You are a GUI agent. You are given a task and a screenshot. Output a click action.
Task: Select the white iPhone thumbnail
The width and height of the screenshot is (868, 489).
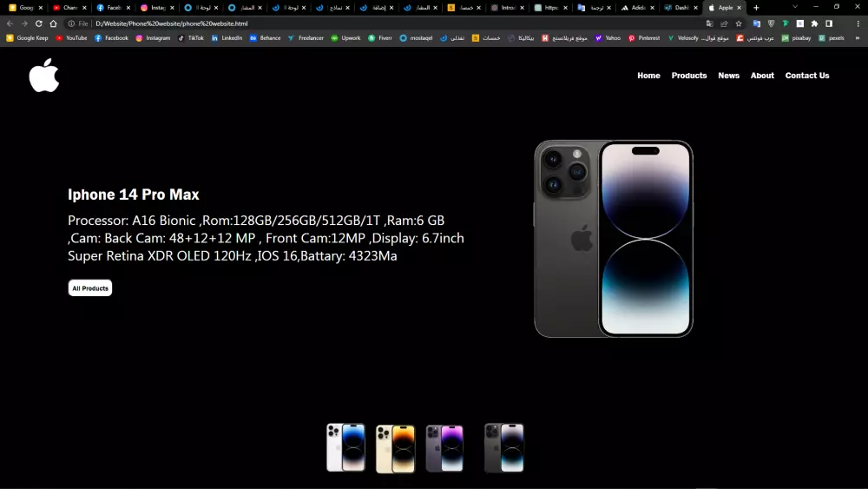pos(346,447)
